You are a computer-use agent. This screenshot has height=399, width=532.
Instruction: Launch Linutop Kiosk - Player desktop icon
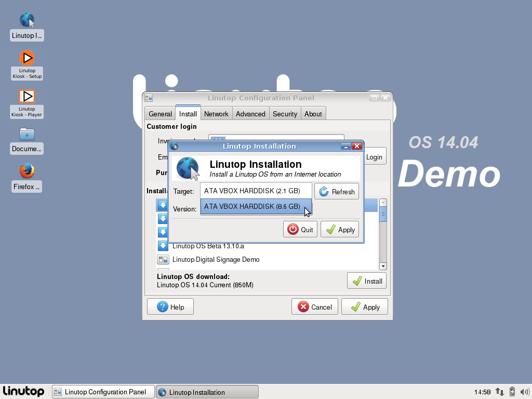click(27, 103)
